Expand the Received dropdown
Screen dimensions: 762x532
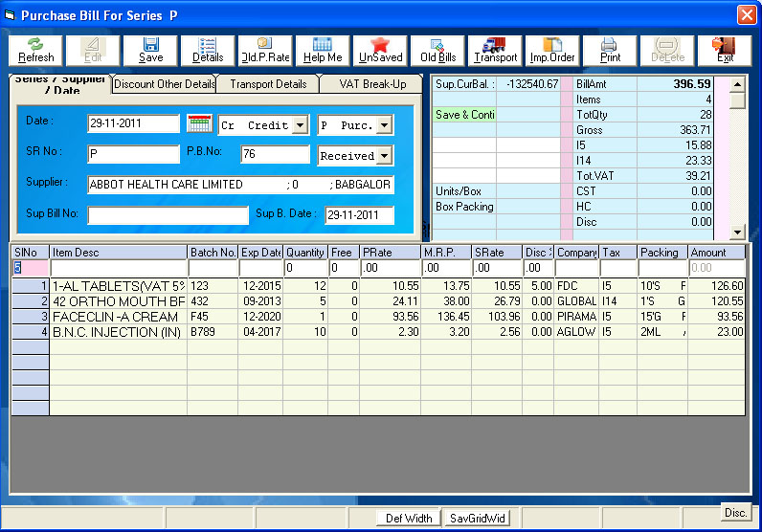385,155
